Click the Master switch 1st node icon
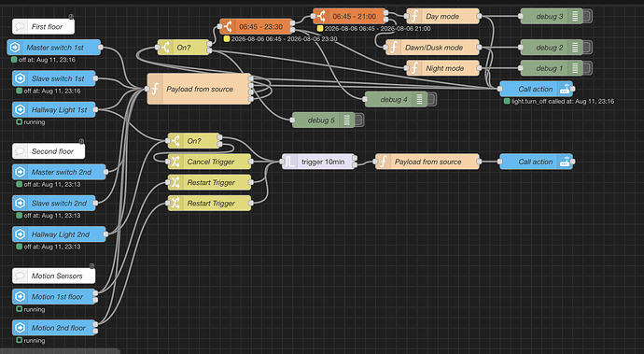Viewport: 644px width, 354px height. click(15, 48)
